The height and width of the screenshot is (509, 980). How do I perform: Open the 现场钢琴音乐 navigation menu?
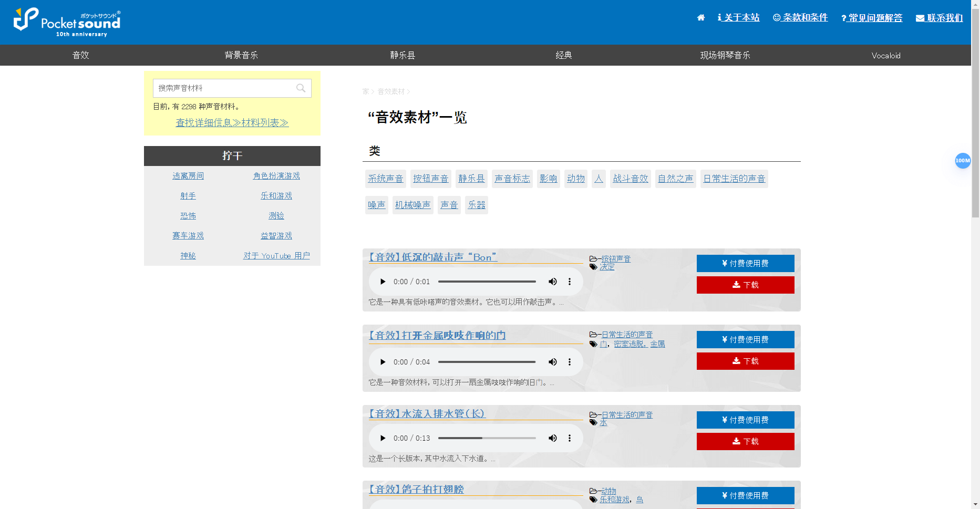(x=725, y=55)
